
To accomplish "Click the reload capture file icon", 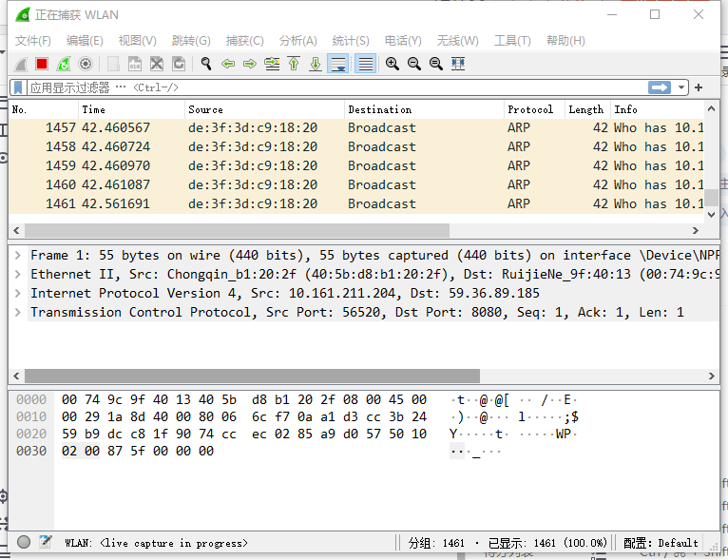I will click(x=179, y=64).
